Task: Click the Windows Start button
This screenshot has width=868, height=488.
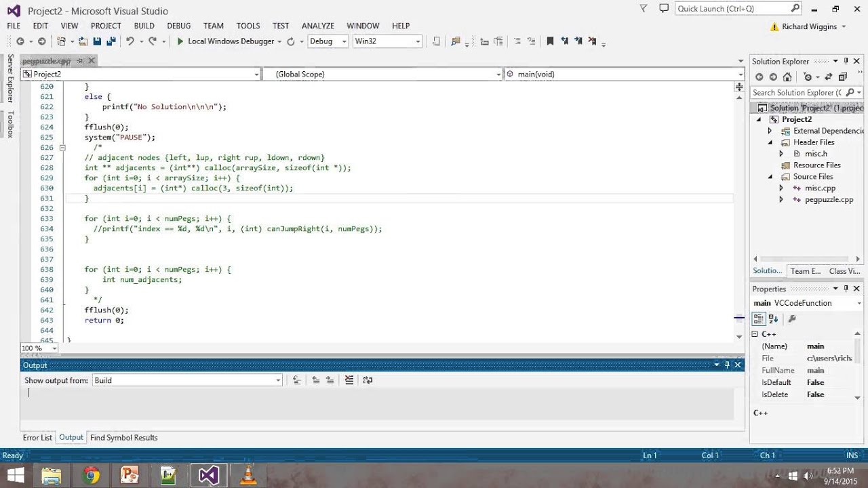Action: pyautogui.click(x=15, y=475)
